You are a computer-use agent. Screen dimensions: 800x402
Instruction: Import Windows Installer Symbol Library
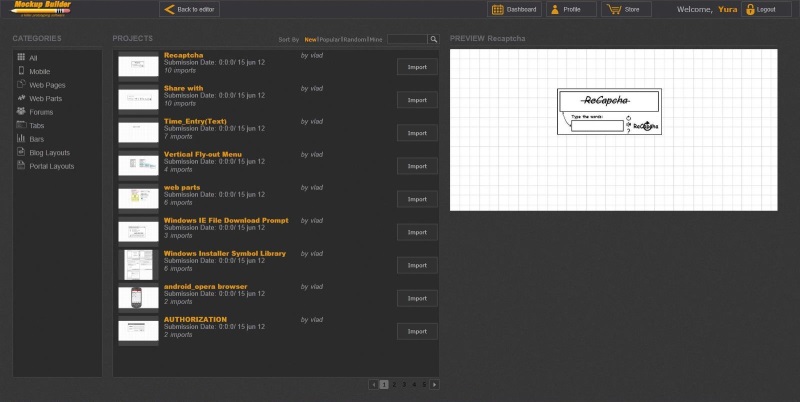pos(417,265)
